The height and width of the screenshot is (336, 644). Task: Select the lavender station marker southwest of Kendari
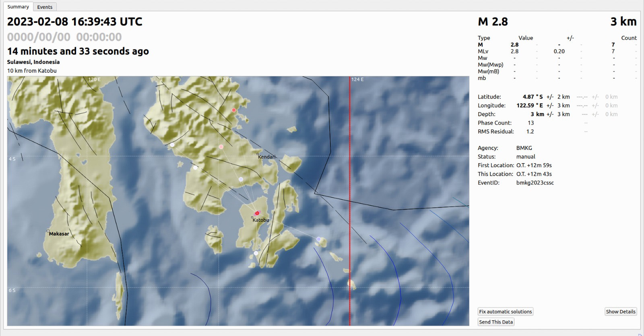(x=241, y=179)
